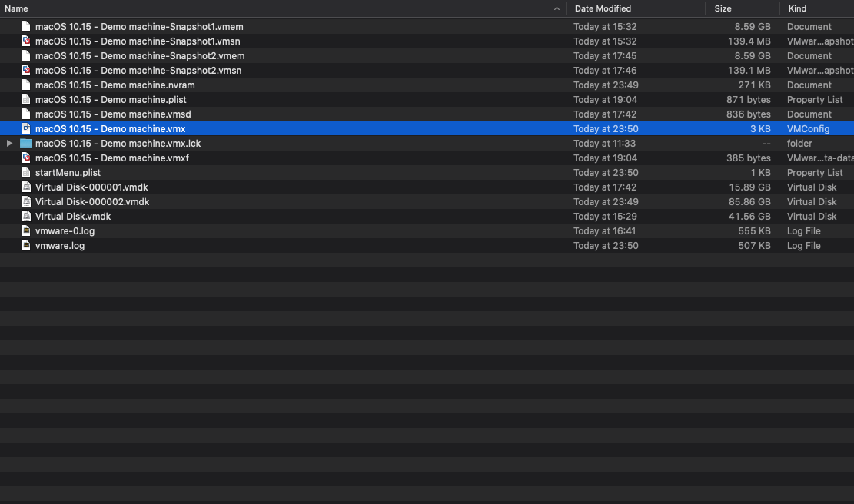Click the 555 KB size value

pyautogui.click(x=754, y=231)
